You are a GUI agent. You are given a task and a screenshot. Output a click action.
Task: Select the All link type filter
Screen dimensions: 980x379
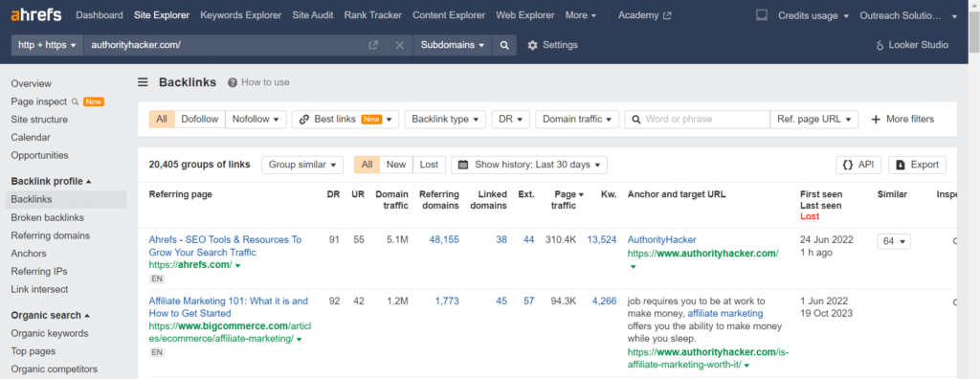coord(162,119)
